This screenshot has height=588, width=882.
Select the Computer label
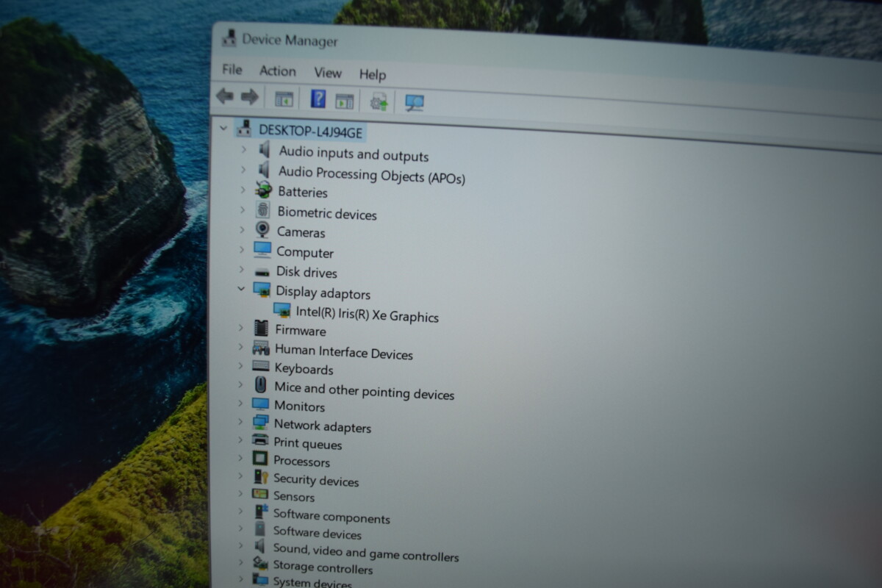point(305,252)
